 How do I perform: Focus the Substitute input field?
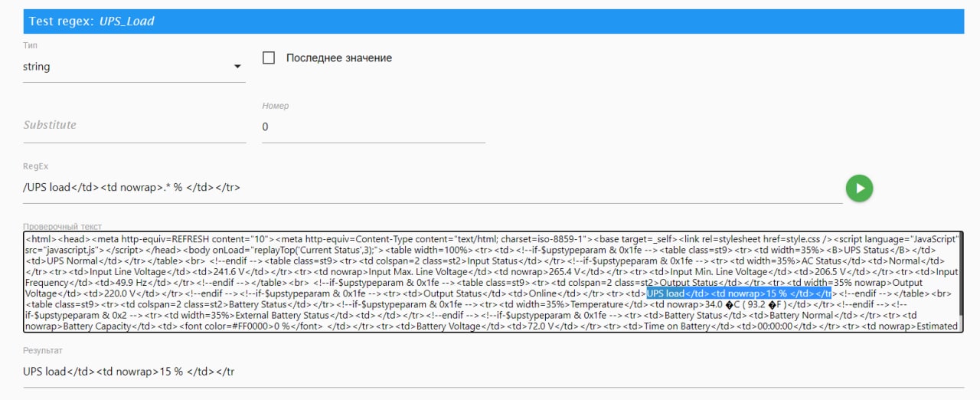134,125
